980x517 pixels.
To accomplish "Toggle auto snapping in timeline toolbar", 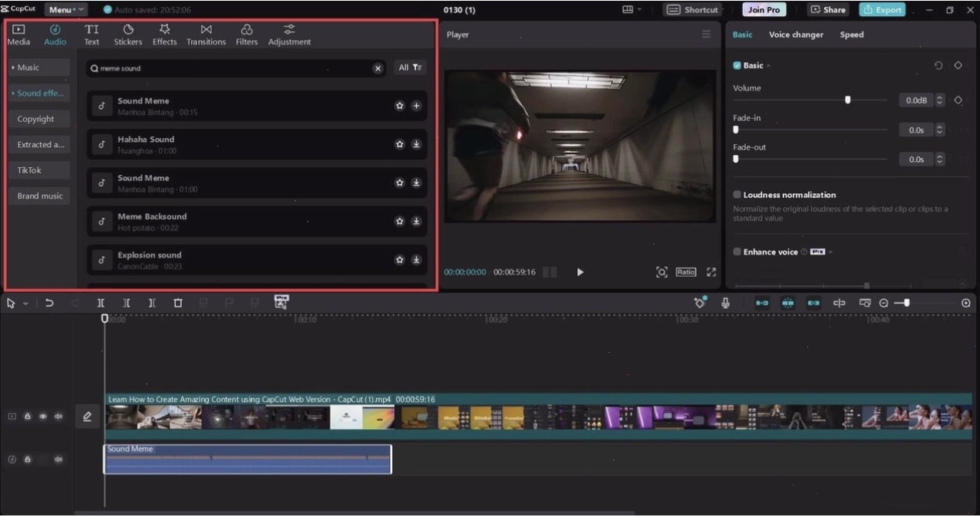I will [788, 303].
